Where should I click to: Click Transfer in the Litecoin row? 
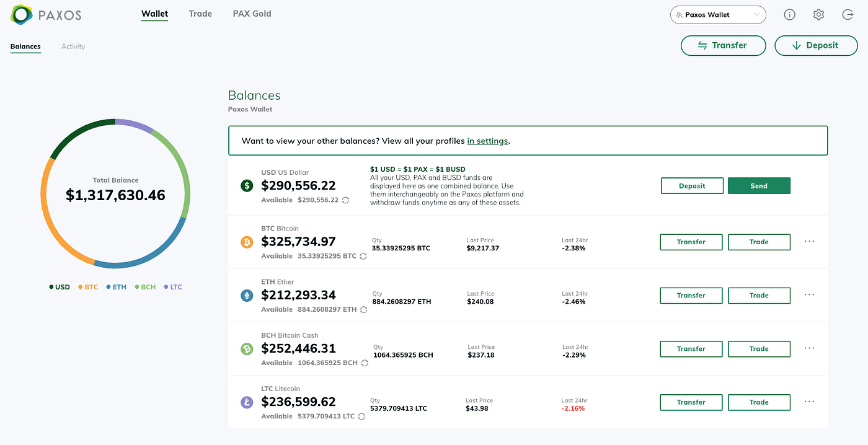tap(691, 402)
